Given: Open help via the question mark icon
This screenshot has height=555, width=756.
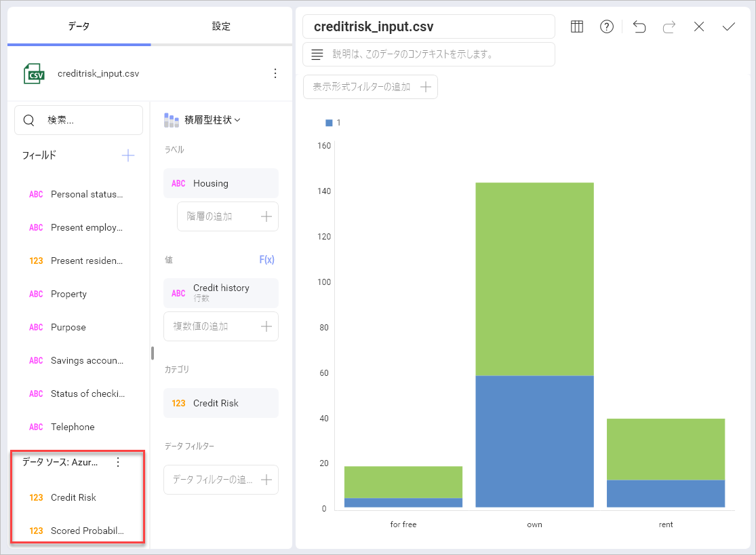Looking at the screenshot, I should point(607,26).
